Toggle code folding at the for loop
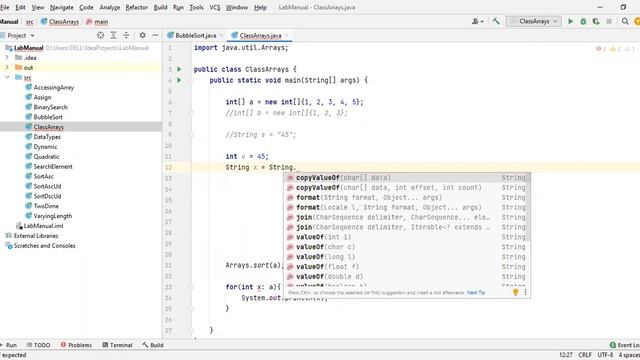The image size is (640, 360). [x=191, y=287]
